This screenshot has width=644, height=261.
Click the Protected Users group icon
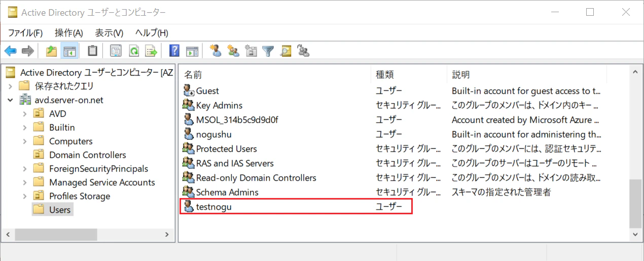189,149
